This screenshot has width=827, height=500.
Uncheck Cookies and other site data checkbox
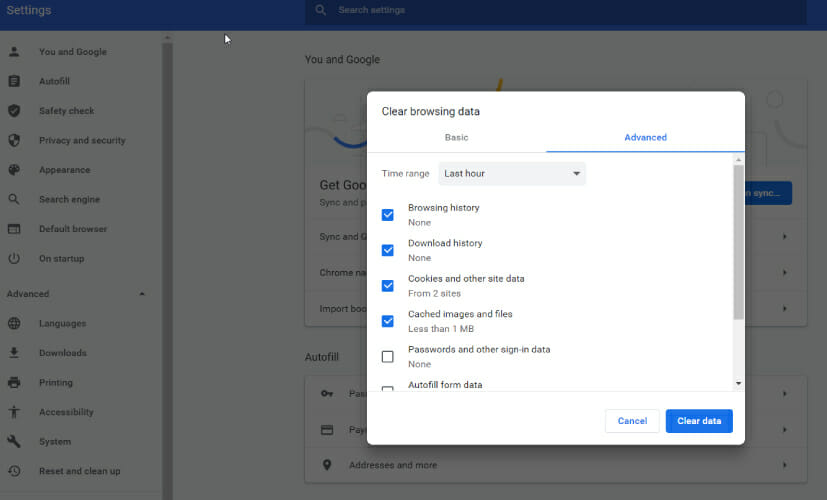click(388, 286)
